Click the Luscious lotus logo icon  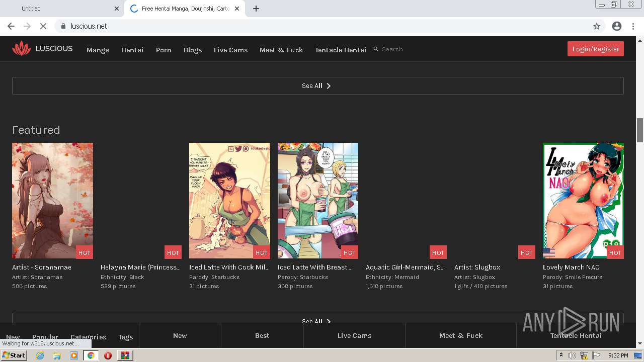21,49
